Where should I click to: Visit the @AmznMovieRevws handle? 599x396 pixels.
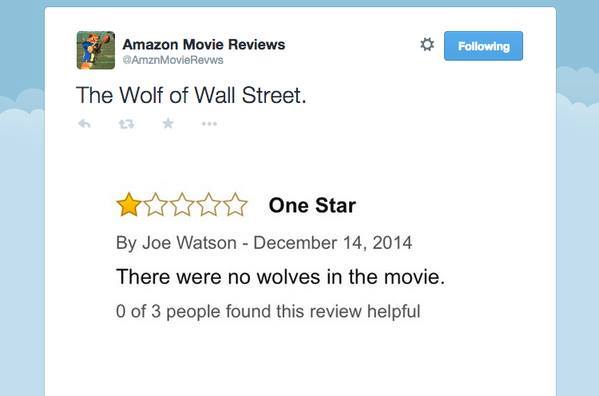click(x=173, y=60)
